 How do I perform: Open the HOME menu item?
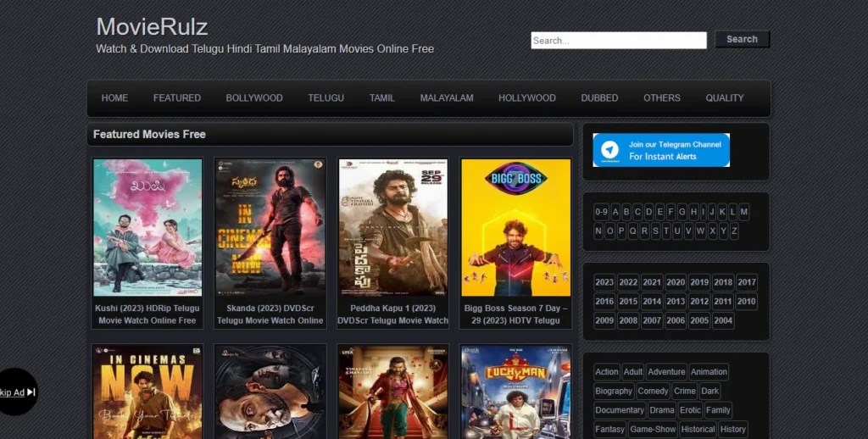(x=114, y=98)
